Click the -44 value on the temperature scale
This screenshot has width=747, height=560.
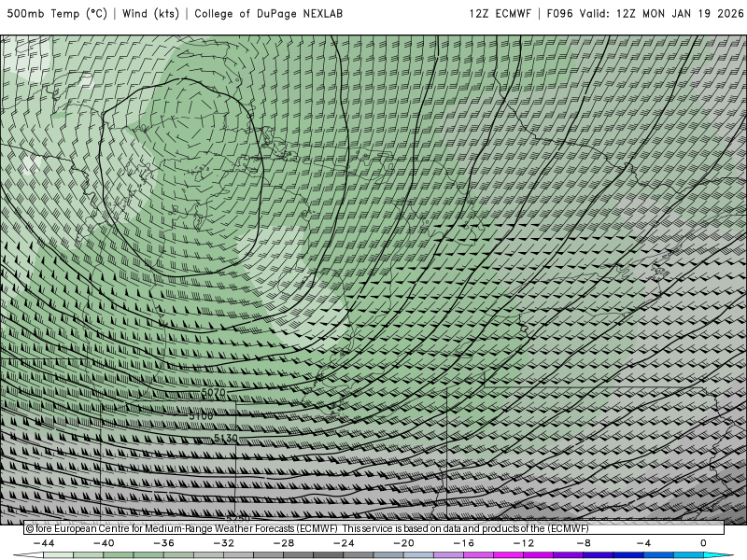coord(44,543)
